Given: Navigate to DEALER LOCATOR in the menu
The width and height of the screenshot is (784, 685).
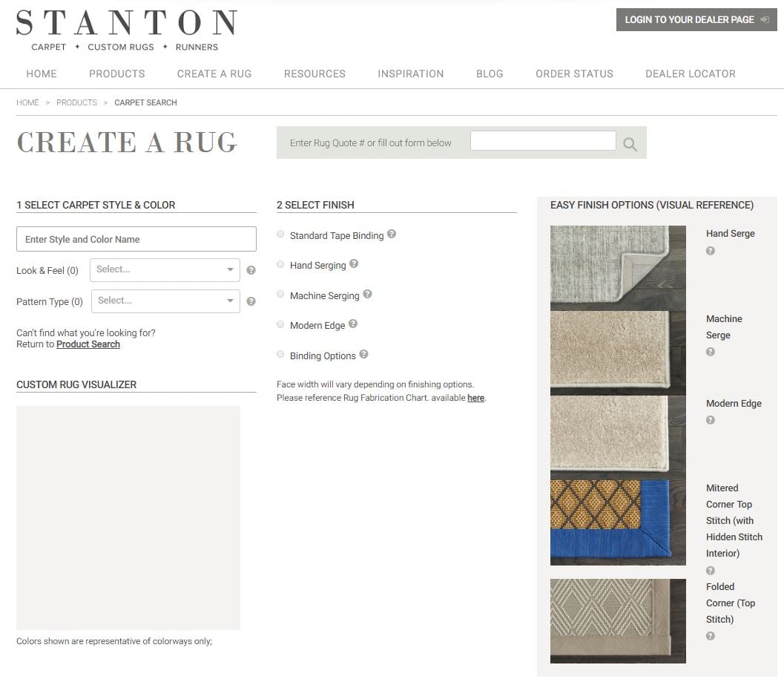Looking at the screenshot, I should (x=690, y=73).
